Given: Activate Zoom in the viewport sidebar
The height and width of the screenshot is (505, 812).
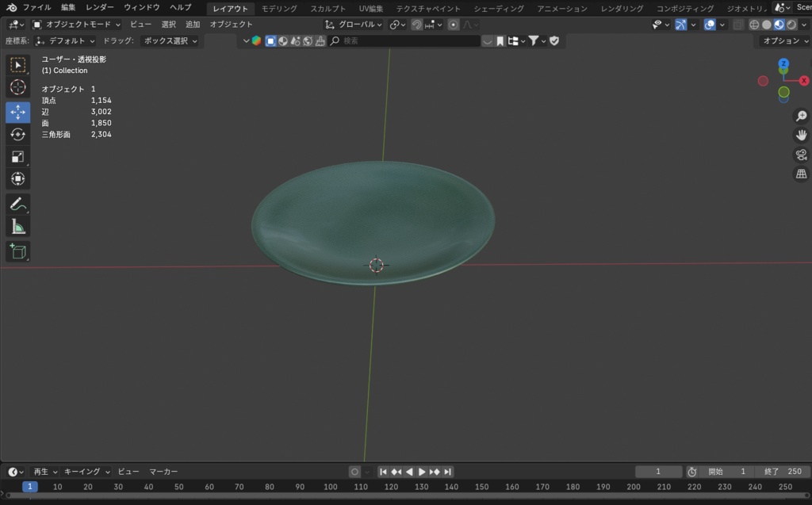Looking at the screenshot, I should point(801,115).
